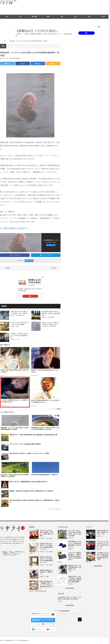Open the 逸品 navigation menu item
Image resolution: width=110 pixels, height=644 pixels.
[x=62, y=16]
